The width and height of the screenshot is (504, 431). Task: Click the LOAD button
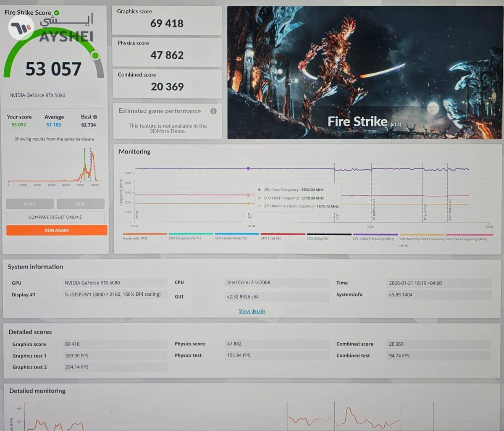(30, 204)
